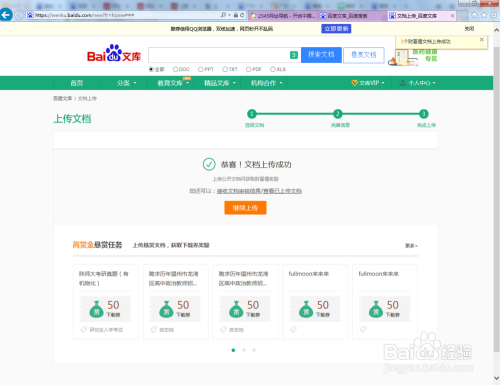500x385 pixels.
Task: Click the 搜索文档 blue search button
Action: click(321, 55)
